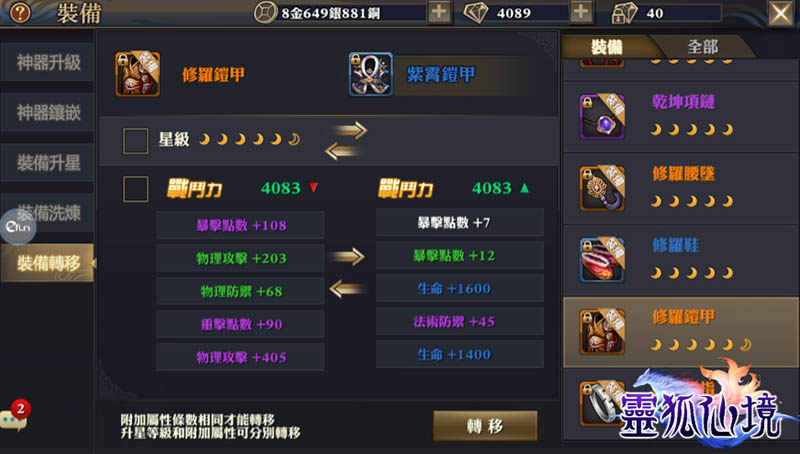Click the 轉移 transfer button
This screenshot has width=800, height=454.
click(485, 425)
